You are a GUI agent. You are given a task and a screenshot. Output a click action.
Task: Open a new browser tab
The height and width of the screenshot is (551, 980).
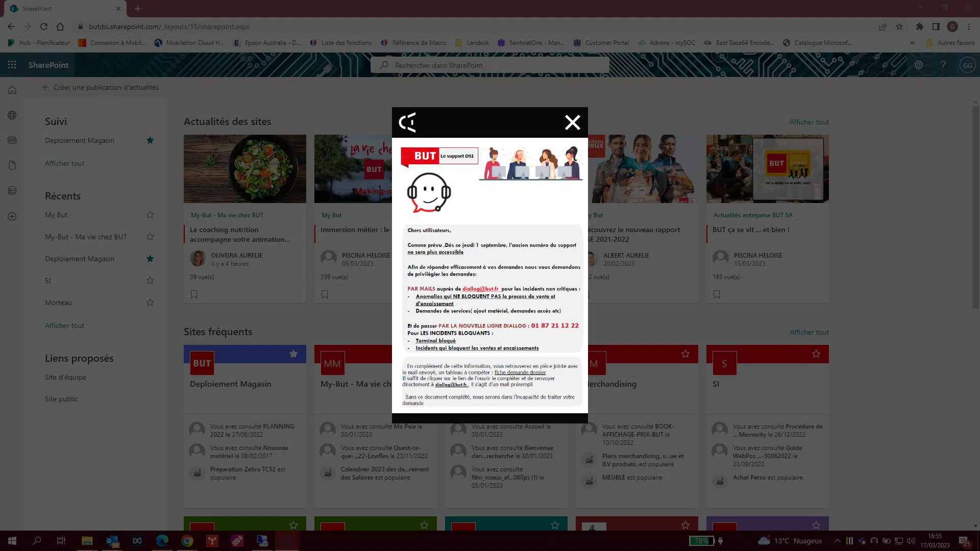tap(138, 9)
